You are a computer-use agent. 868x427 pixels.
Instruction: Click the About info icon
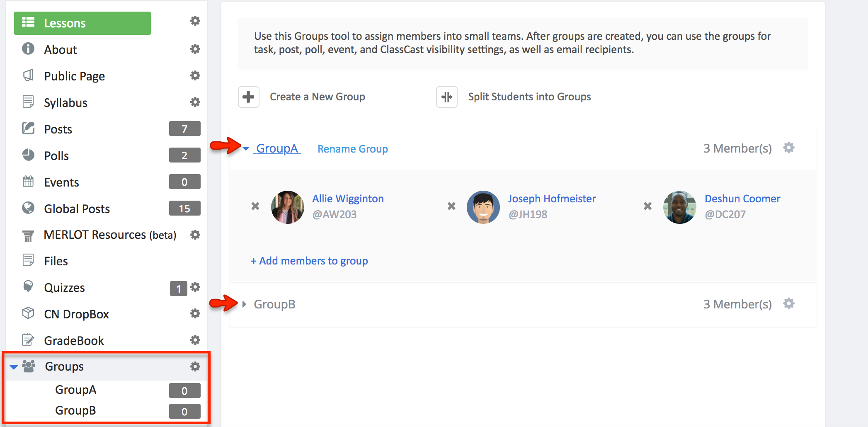(x=28, y=49)
